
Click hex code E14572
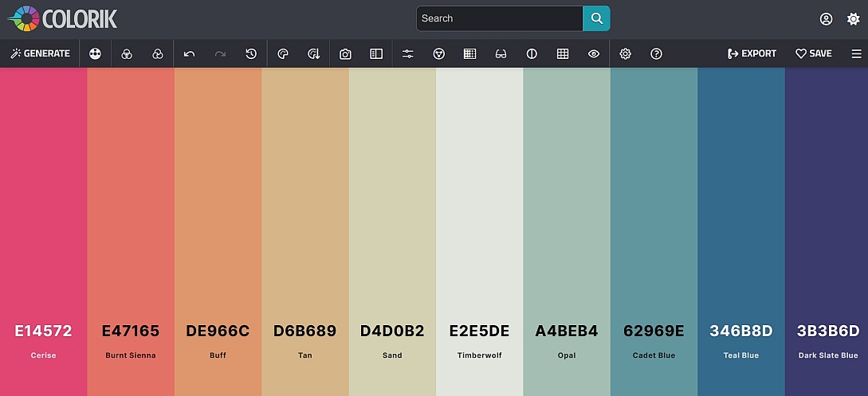(x=43, y=331)
